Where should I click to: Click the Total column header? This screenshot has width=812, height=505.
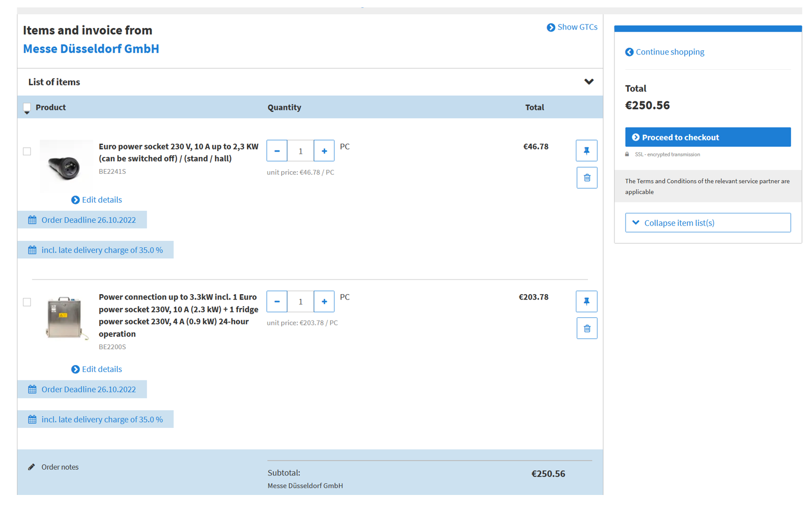point(535,107)
